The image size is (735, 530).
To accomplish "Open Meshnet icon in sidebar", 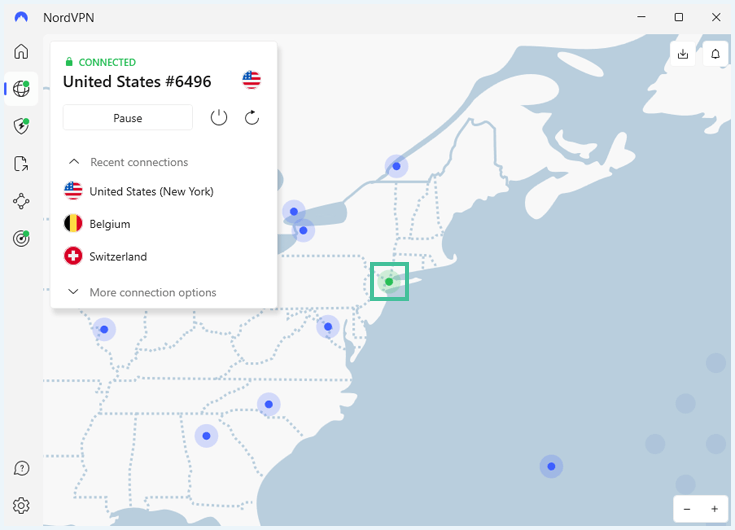I will pyautogui.click(x=21, y=202).
